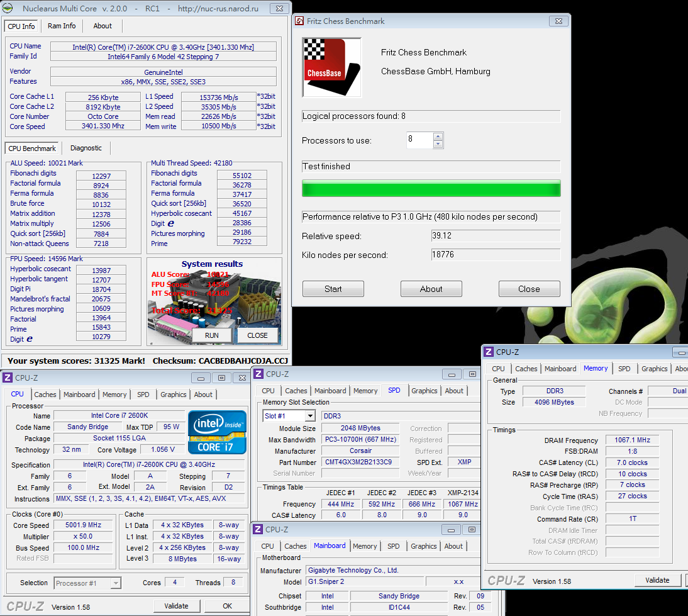This screenshot has width=688, height=616.
Task: Open Caches tab in CPU-Z processor window
Action: tap(45, 395)
